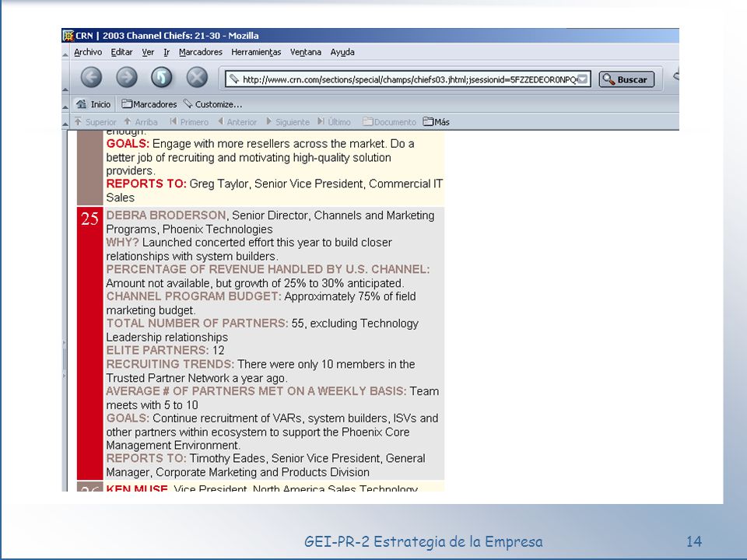Stop loading with the X button
This screenshot has width=747, height=560.
click(197, 78)
